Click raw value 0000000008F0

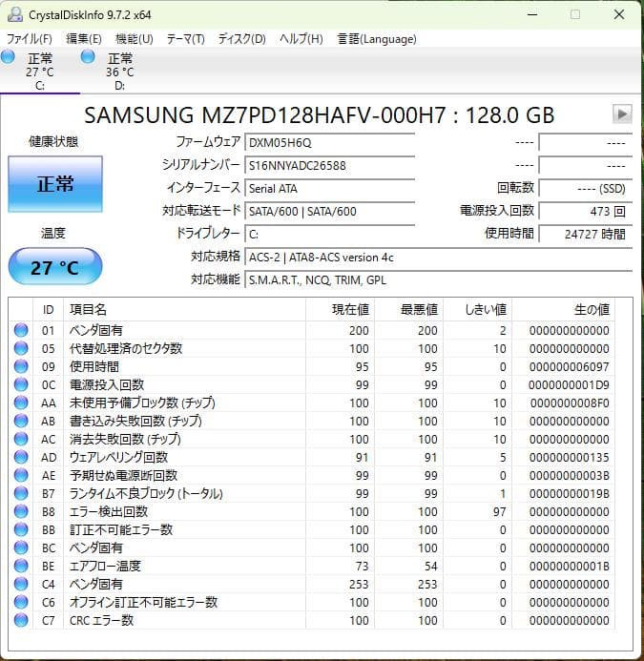pos(570,403)
